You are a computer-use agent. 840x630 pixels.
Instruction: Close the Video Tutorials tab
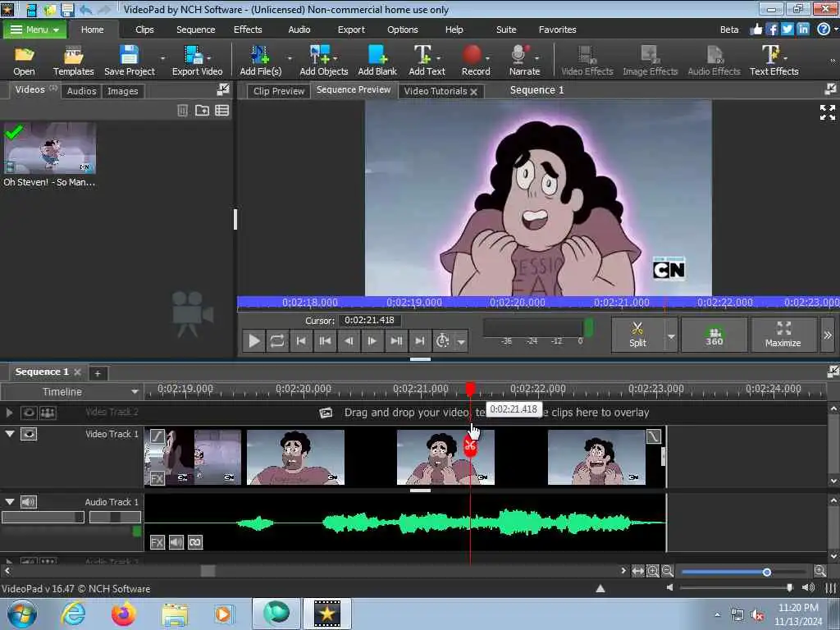pos(473,92)
